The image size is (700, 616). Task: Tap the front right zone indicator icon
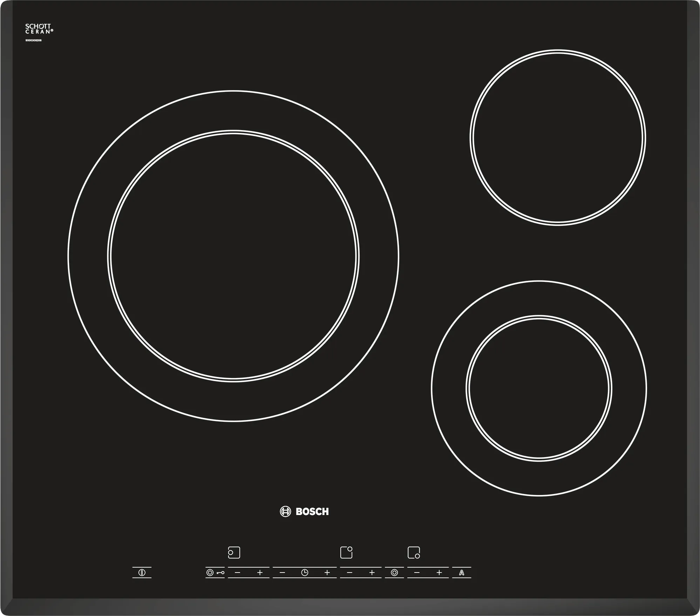point(414,553)
